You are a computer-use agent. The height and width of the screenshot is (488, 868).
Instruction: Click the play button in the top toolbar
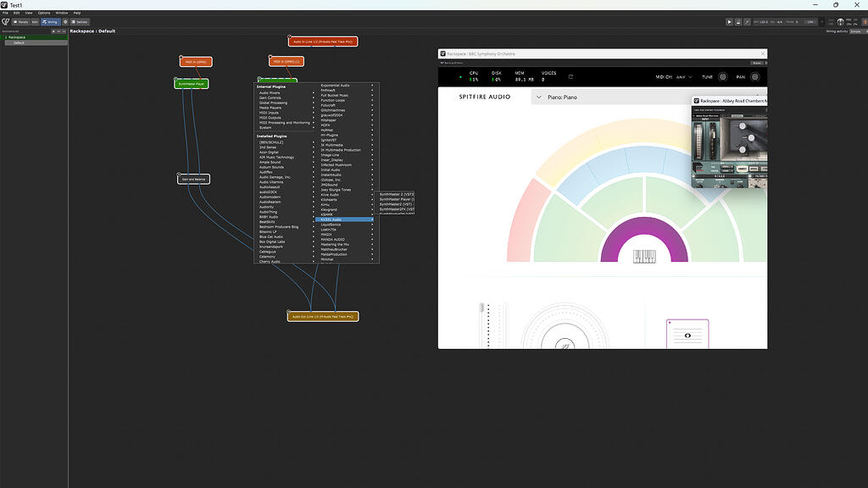pyautogui.click(x=729, y=21)
